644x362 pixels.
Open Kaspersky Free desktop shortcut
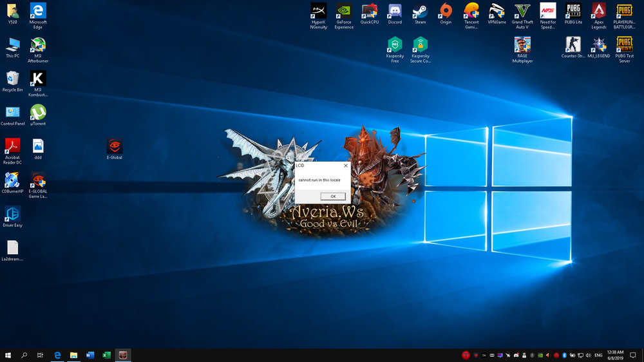(x=395, y=45)
